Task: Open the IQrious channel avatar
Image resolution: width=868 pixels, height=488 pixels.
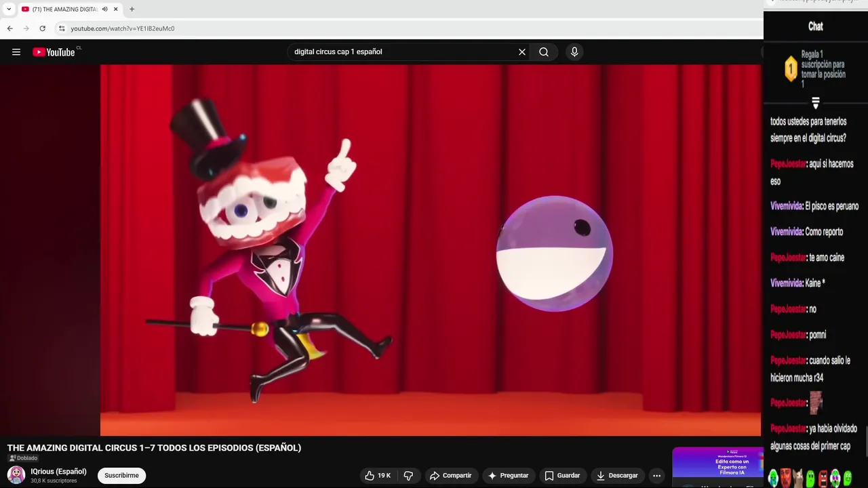Action: coord(16,475)
